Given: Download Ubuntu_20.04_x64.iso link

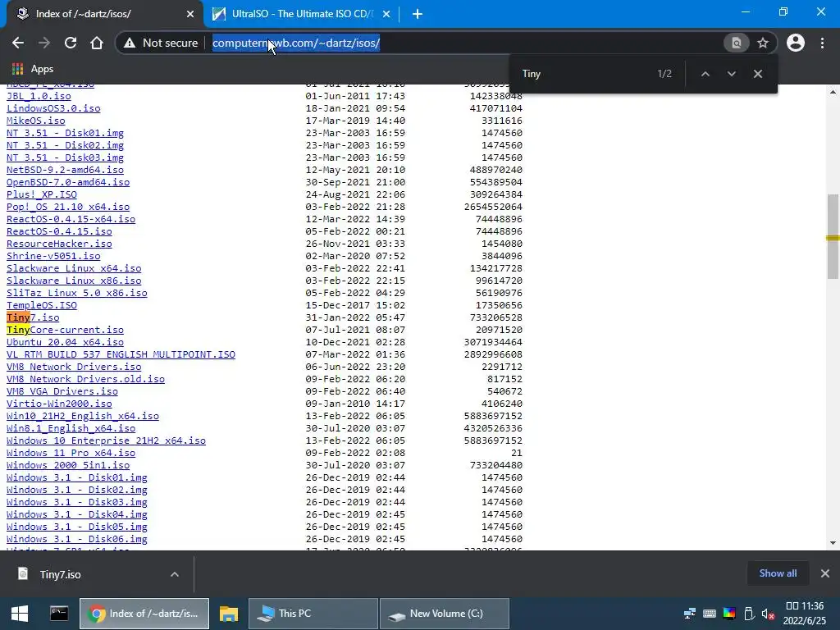Looking at the screenshot, I should pos(65,342).
